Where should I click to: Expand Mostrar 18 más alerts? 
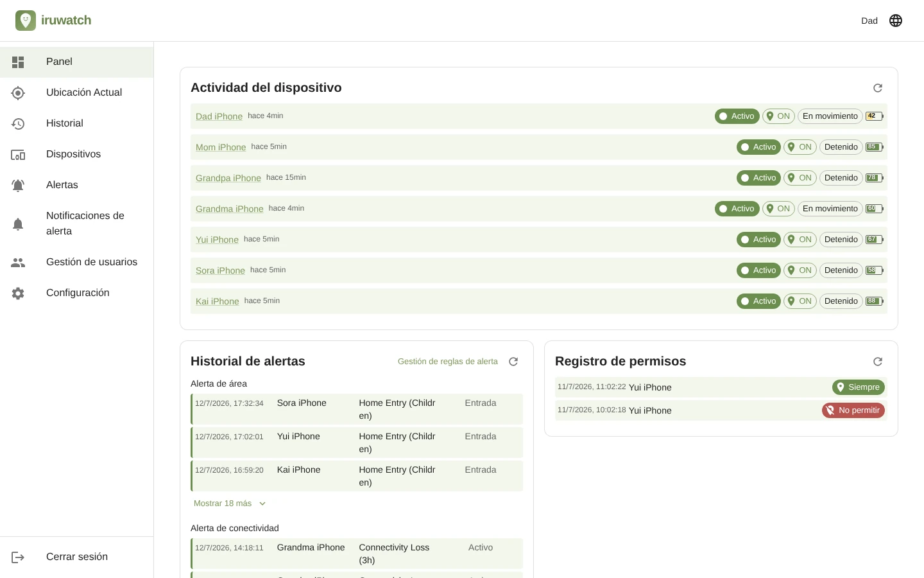[x=230, y=504]
